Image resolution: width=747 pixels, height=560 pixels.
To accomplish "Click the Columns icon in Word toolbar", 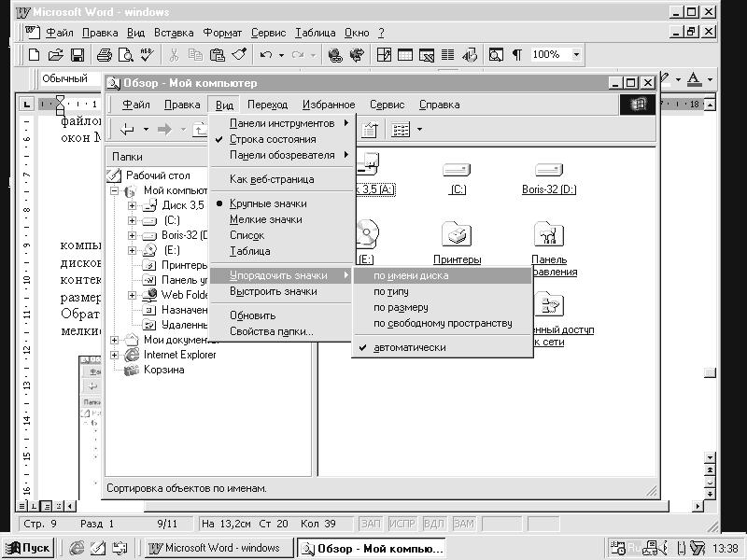I will tap(448, 55).
